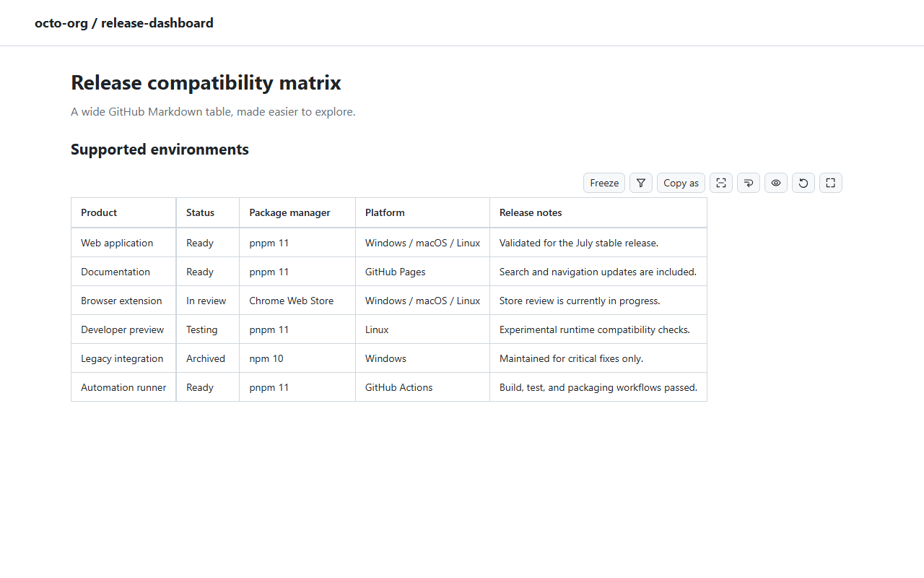924x578 pixels.
Task: Click the GitHub Pages platform cell
Action: tap(422, 272)
